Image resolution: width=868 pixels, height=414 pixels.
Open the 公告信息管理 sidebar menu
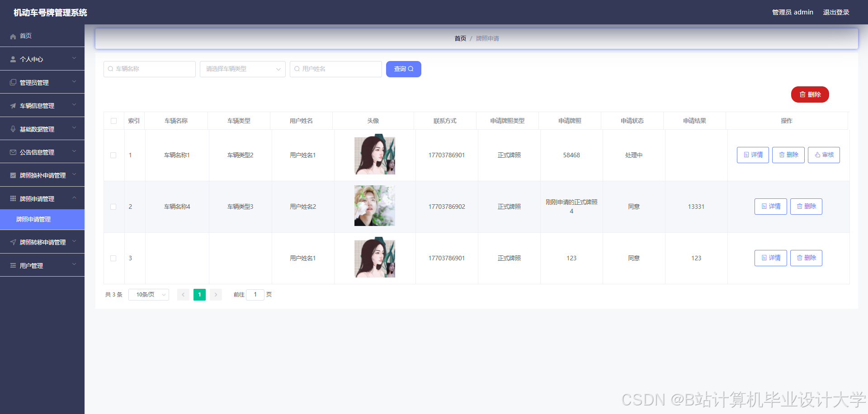[42, 152]
